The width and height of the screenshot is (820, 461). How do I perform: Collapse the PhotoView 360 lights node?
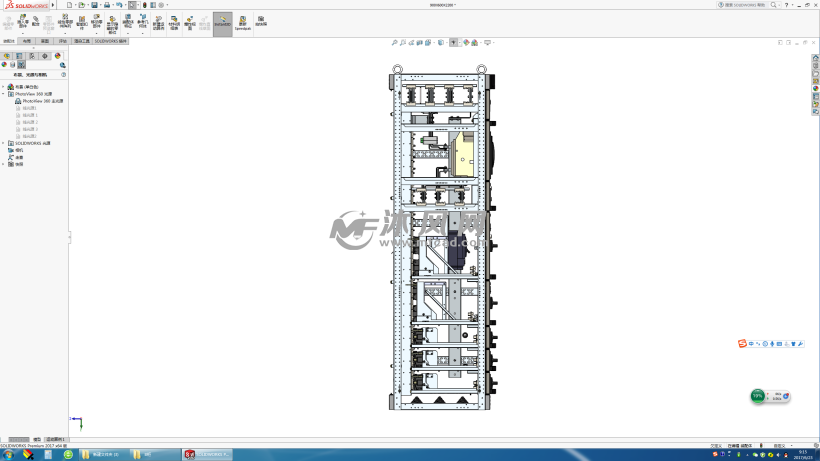pos(3,94)
